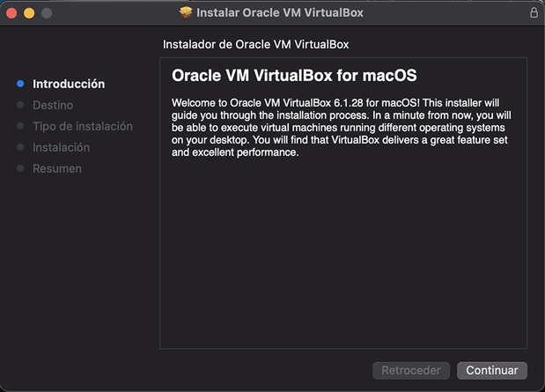Choose the Instalación step in sidebar
Image resolution: width=545 pixels, height=392 pixels.
point(61,147)
